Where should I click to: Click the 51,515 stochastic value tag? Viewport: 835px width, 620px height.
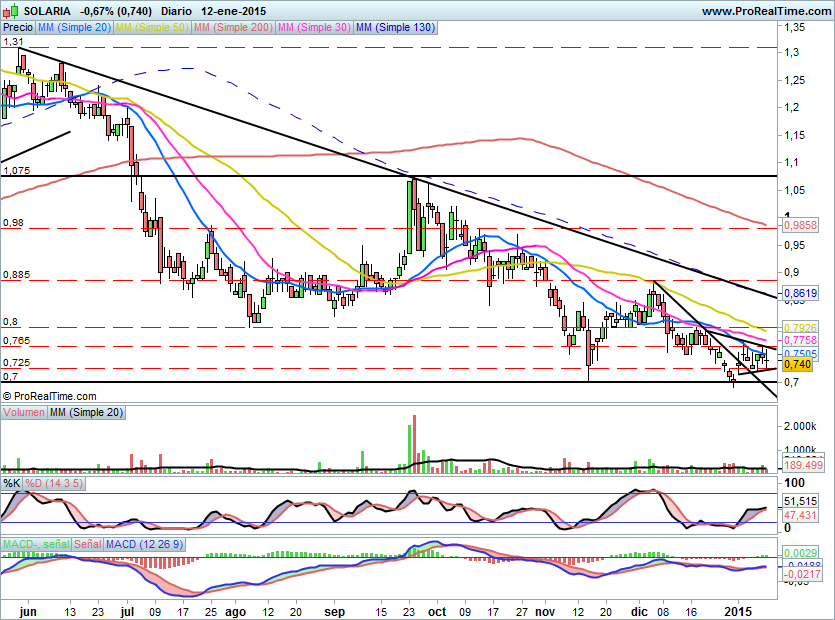pyautogui.click(x=799, y=500)
